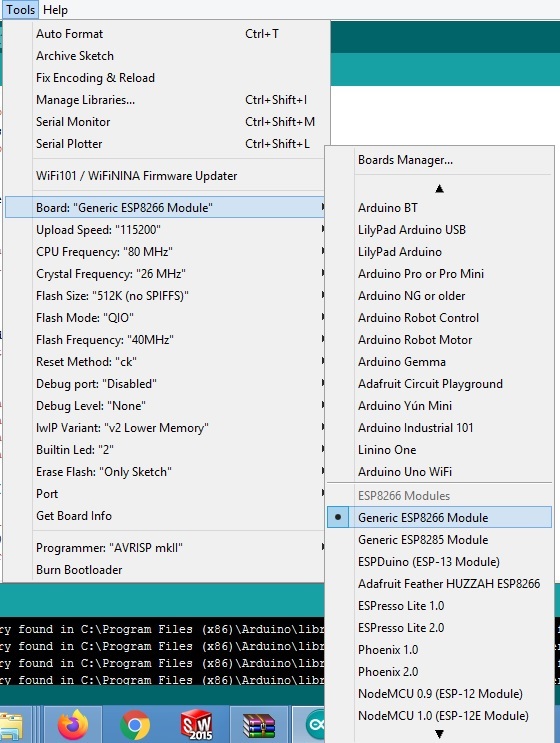The height and width of the screenshot is (743, 560).
Task: Expand lwIP Variant submenu
Action: [165, 428]
